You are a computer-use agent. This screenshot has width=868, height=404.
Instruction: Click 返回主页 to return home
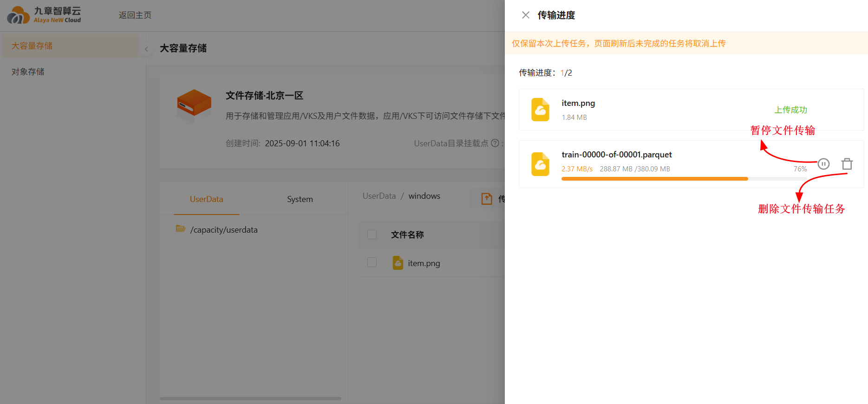(x=135, y=15)
